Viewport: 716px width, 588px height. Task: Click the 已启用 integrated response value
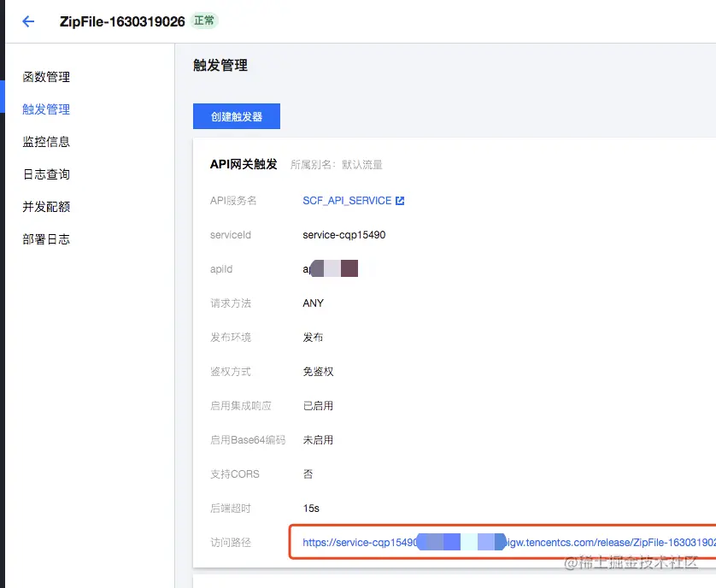319,406
